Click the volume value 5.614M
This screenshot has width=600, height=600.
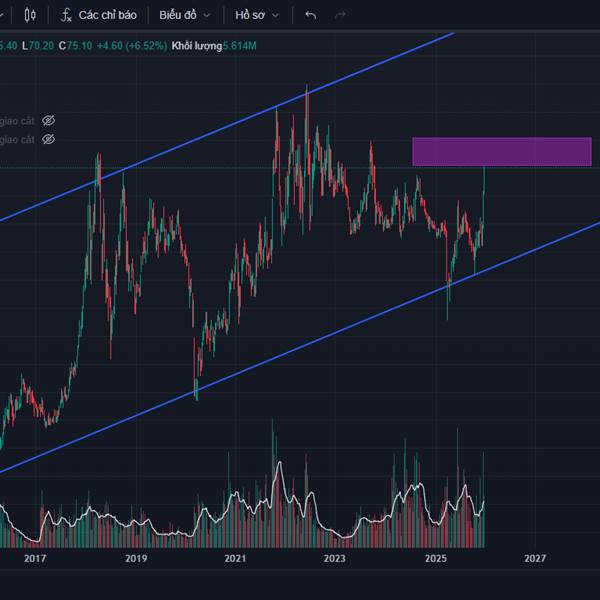240,46
